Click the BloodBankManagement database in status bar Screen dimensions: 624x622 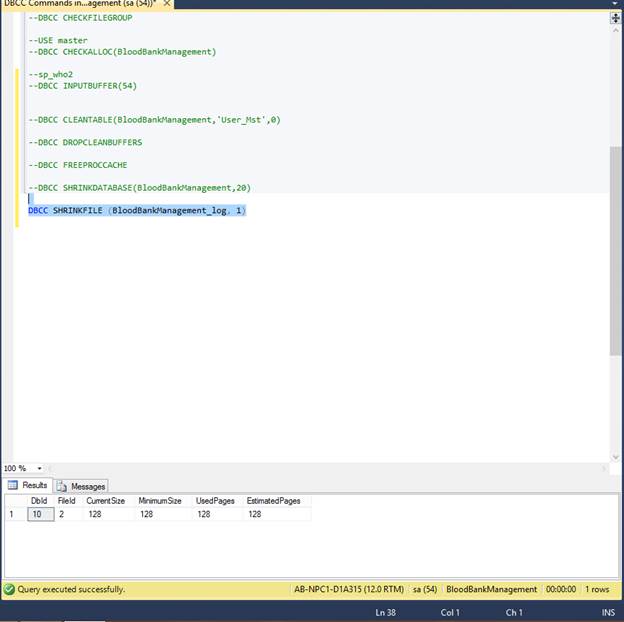click(x=491, y=589)
